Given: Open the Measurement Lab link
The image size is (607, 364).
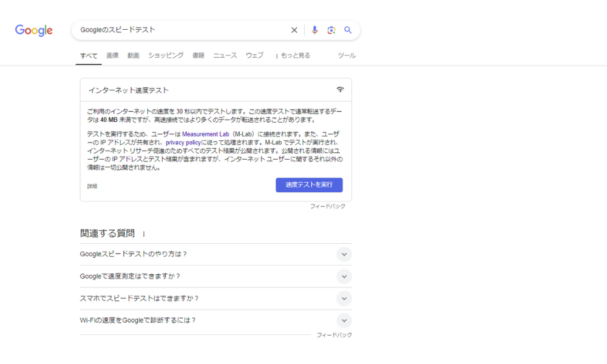Looking at the screenshot, I should 206,134.
